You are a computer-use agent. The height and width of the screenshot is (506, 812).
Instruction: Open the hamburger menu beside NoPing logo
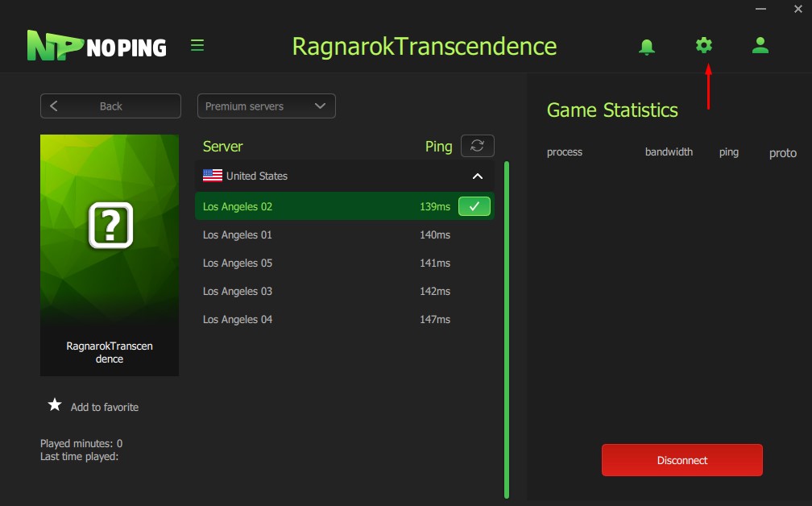197,45
